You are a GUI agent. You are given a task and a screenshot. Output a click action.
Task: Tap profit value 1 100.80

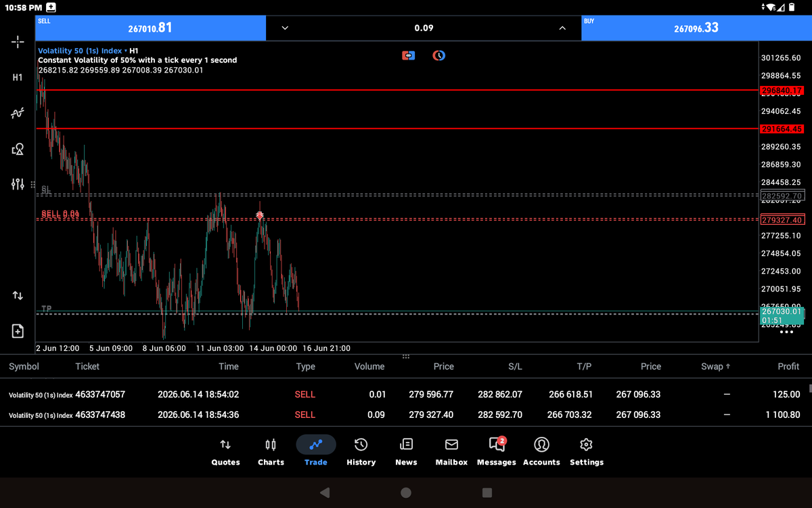[783, 415]
